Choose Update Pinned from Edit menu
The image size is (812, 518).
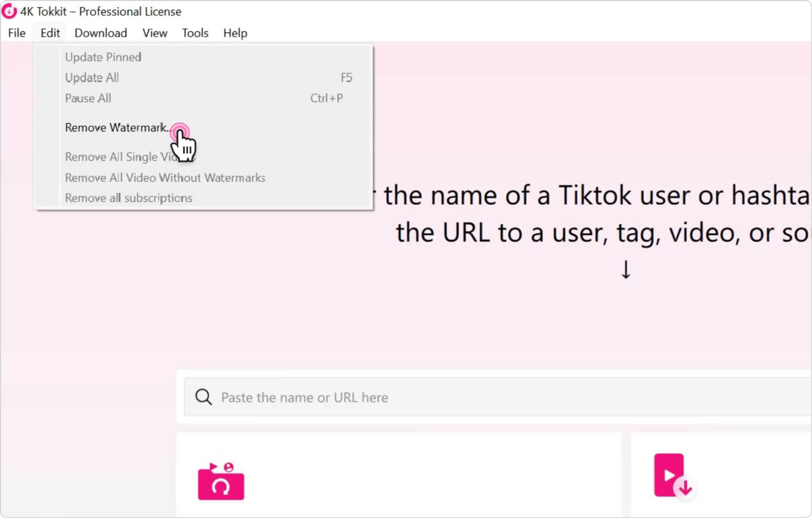[103, 57]
